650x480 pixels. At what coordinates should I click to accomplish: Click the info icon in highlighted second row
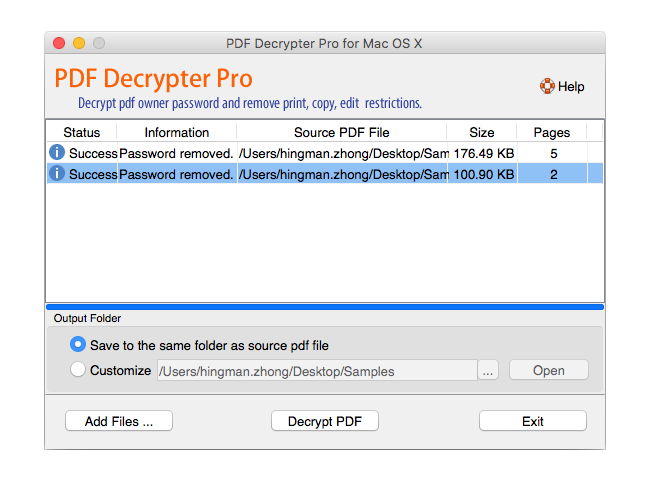[x=57, y=173]
